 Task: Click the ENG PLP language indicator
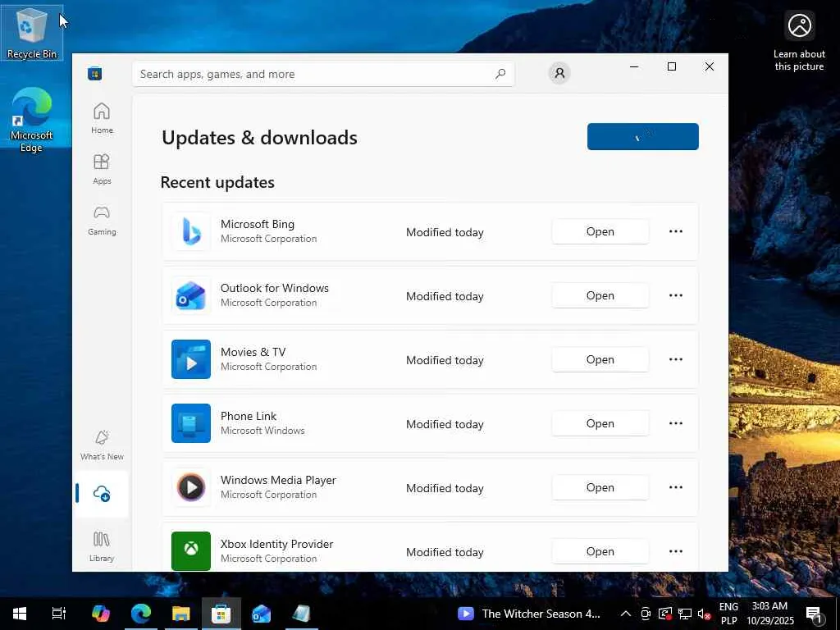point(728,614)
